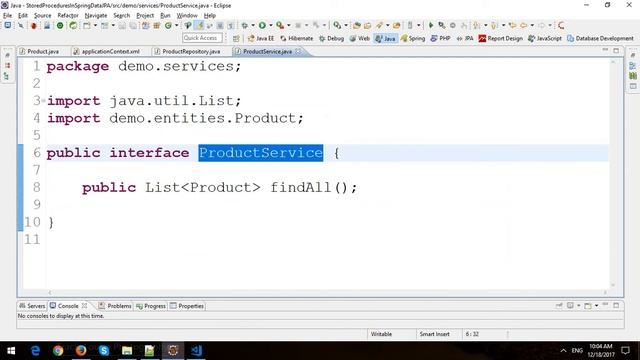This screenshot has height=360, width=640.
Task: Open the Run icon dropdown arrow
Action: point(270,25)
